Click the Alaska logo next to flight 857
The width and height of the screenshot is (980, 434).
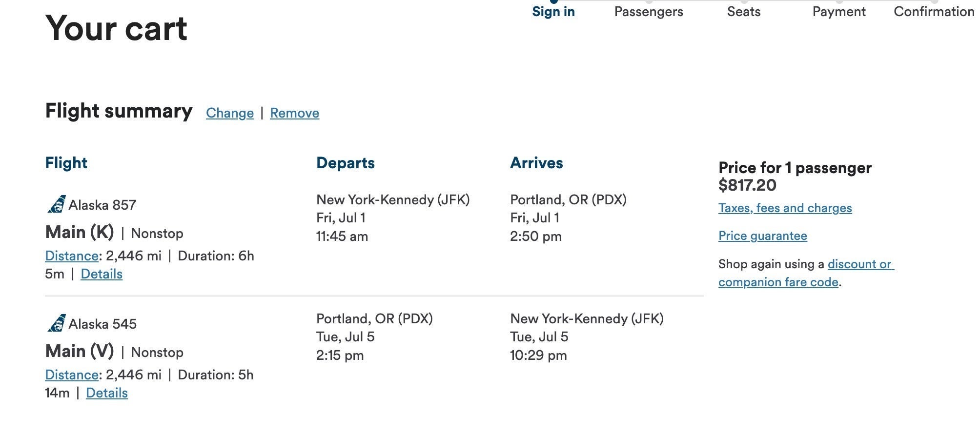[x=55, y=204]
